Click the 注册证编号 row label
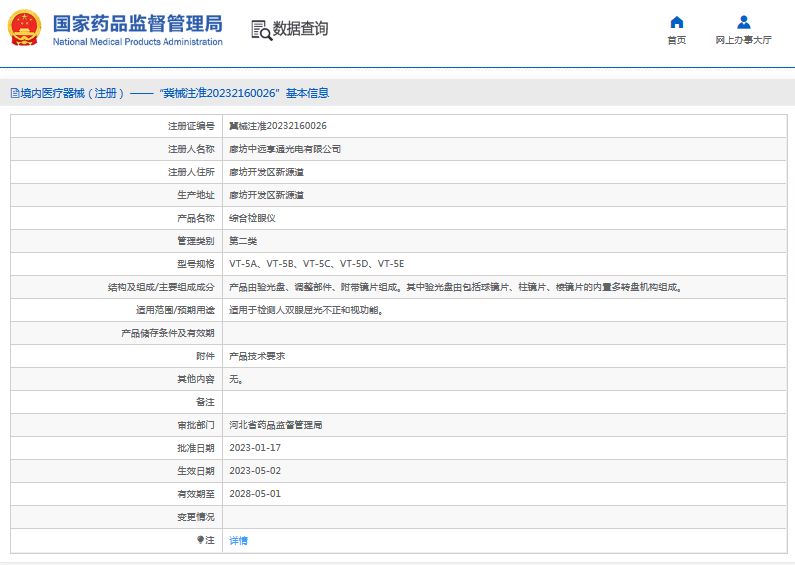The width and height of the screenshot is (795, 565). 191,126
